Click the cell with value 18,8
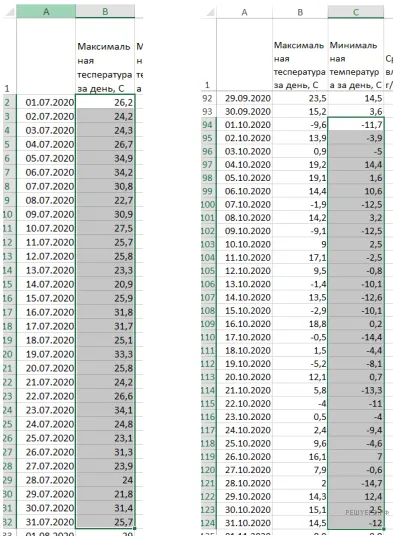 pos(300,324)
